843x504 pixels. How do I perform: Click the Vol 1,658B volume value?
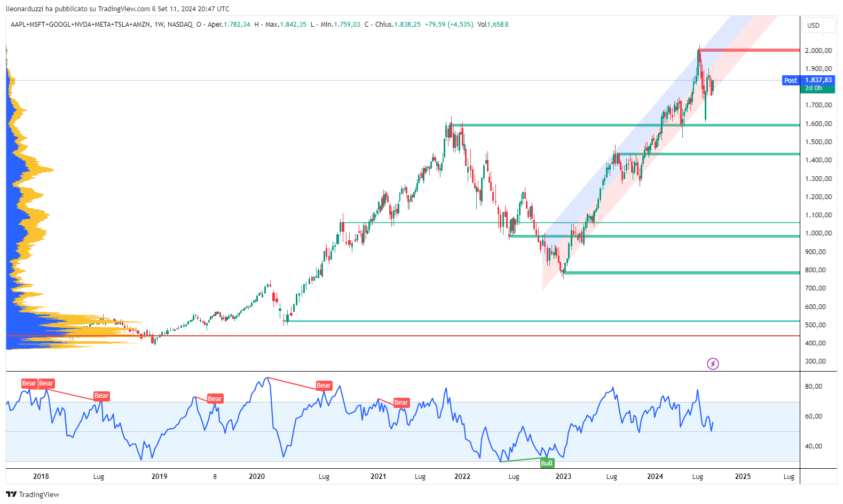pyautogui.click(x=493, y=25)
